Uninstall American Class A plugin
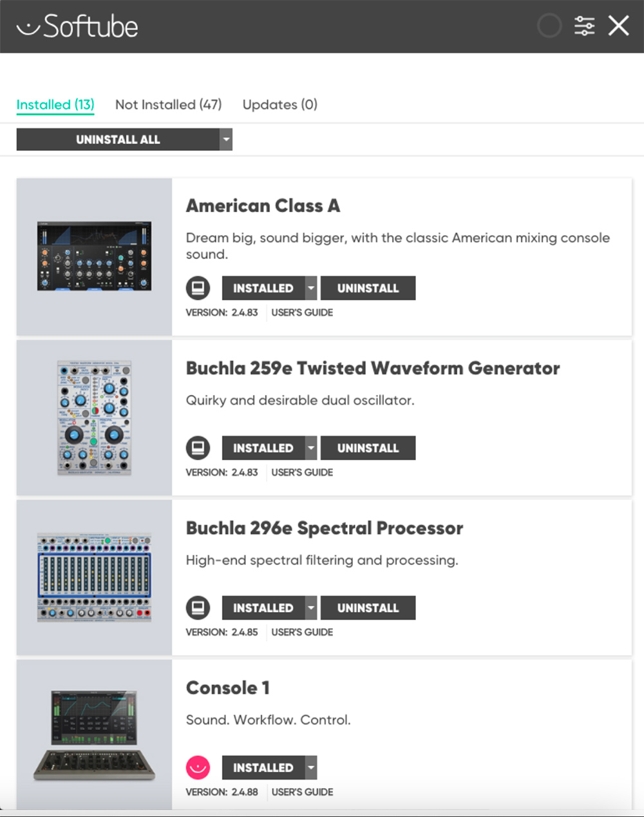Viewport: 644px width, 817px height. coord(368,288)
